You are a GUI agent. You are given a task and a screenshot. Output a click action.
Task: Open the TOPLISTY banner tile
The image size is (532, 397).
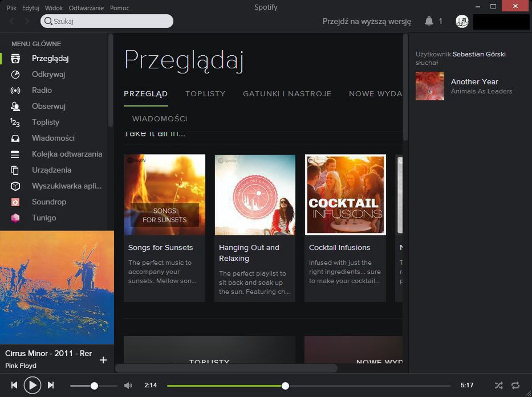click(210, 350)
